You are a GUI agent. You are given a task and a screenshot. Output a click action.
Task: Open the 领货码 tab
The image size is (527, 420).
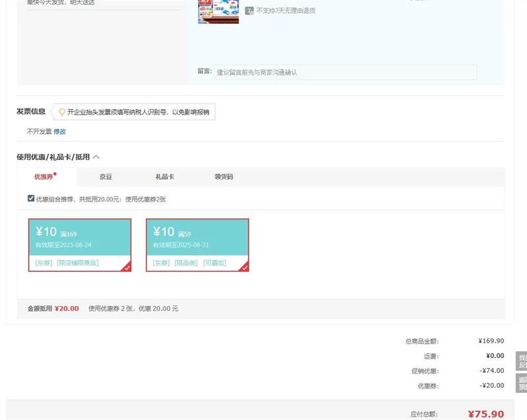coord(223,177)
